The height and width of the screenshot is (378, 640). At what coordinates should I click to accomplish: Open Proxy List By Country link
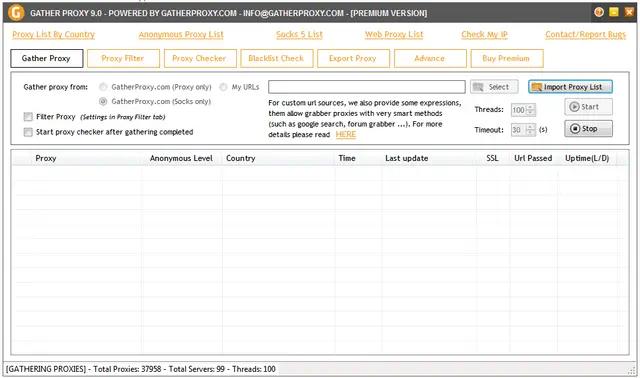pos(53,34)
